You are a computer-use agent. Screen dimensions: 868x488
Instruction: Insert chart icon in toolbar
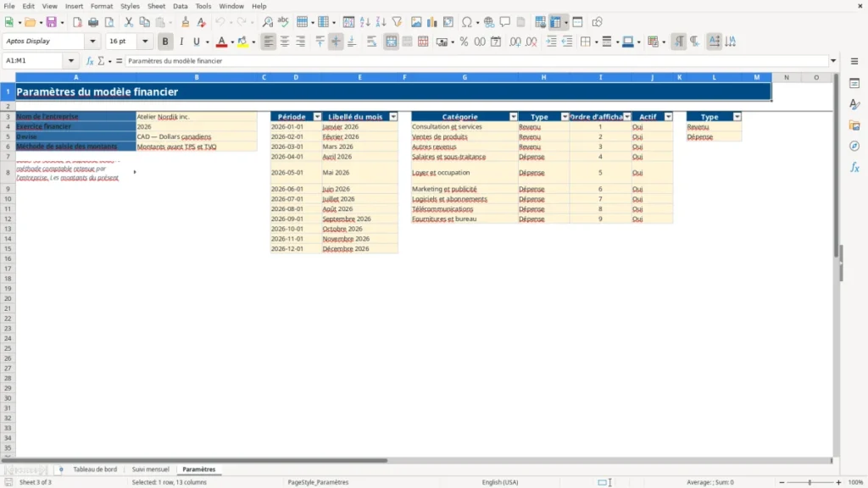(432, 22)
